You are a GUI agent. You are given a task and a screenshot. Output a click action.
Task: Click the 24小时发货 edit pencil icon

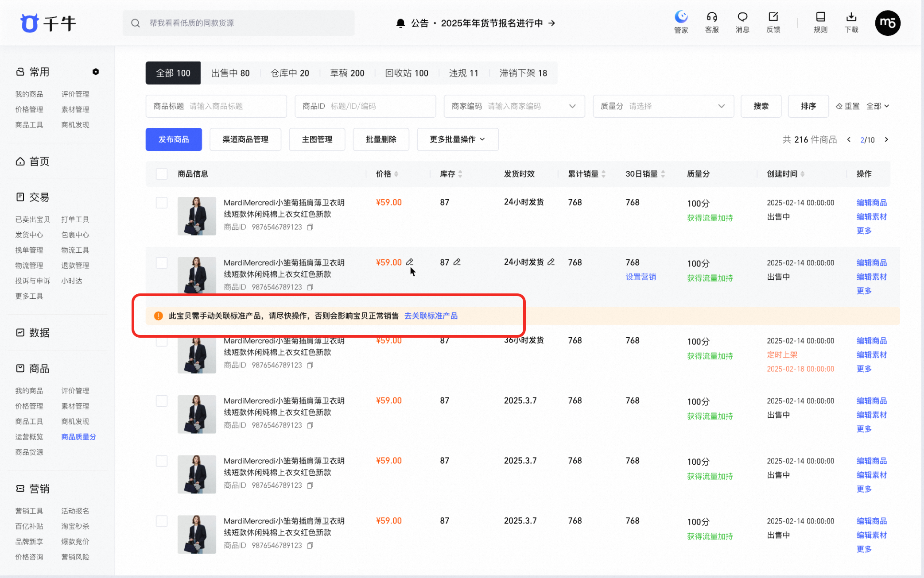551,262
